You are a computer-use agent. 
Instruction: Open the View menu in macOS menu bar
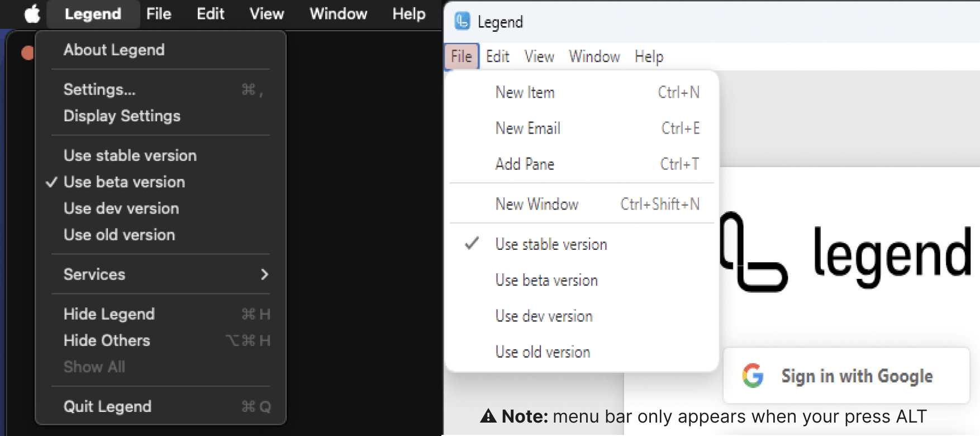click(267, 14)
